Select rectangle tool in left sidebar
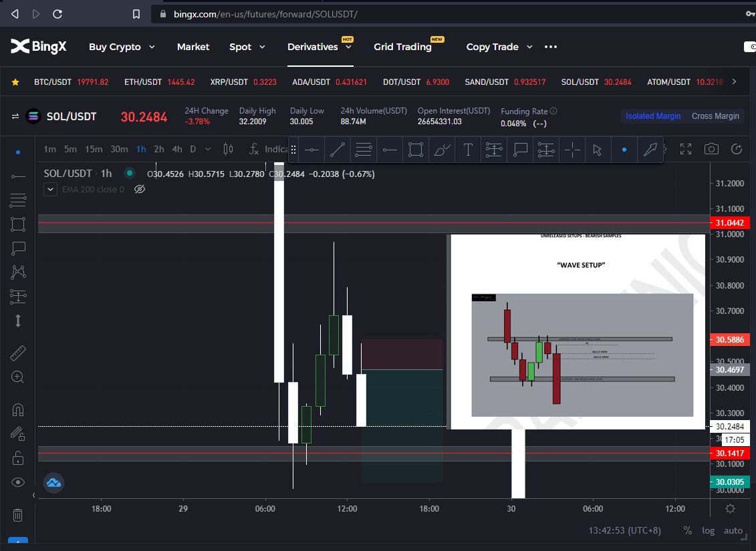This screenshot has width=756, height=551. coord(18,224)
